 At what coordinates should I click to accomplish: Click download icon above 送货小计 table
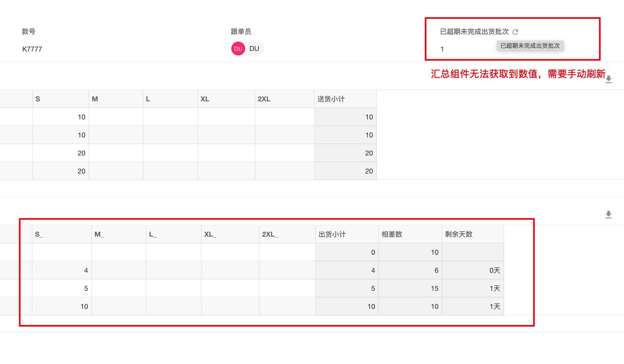click(609, 79)
